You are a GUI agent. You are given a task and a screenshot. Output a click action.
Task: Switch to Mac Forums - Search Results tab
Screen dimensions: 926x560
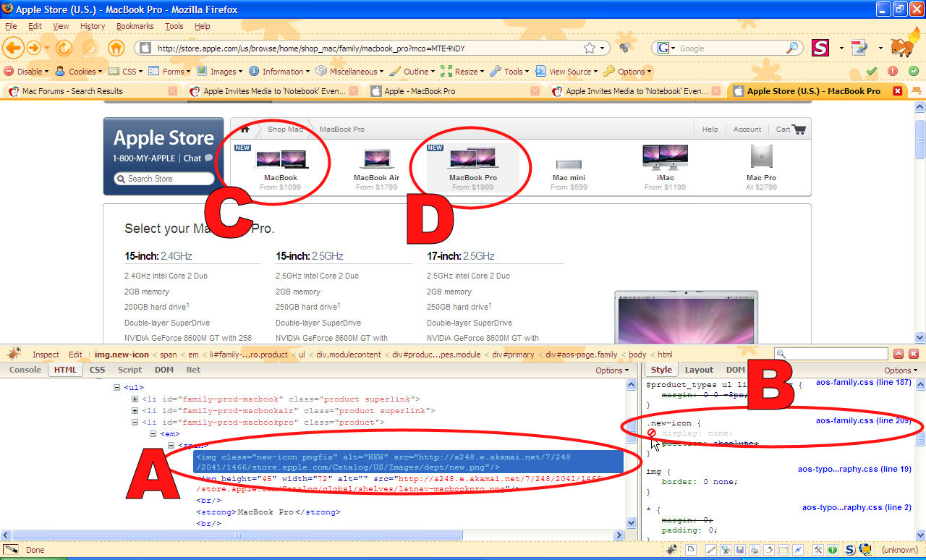click(x=92, y=91)
